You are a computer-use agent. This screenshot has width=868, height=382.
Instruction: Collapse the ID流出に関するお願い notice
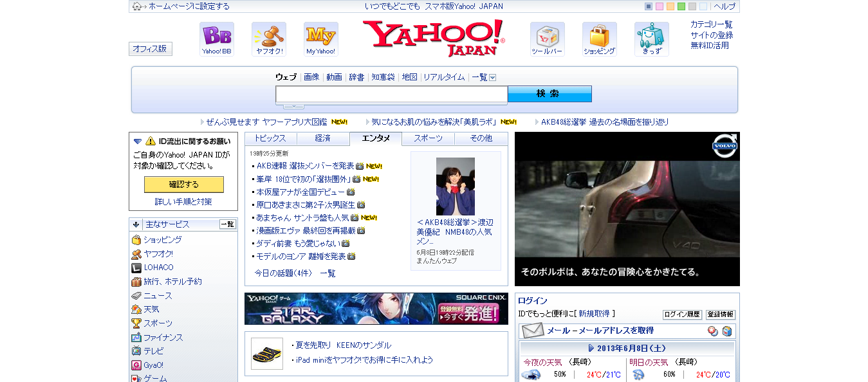[138, 141]
